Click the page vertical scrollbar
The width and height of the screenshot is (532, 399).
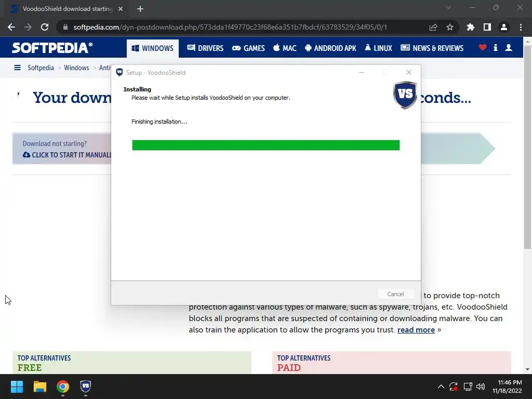[x=527, y=147]
